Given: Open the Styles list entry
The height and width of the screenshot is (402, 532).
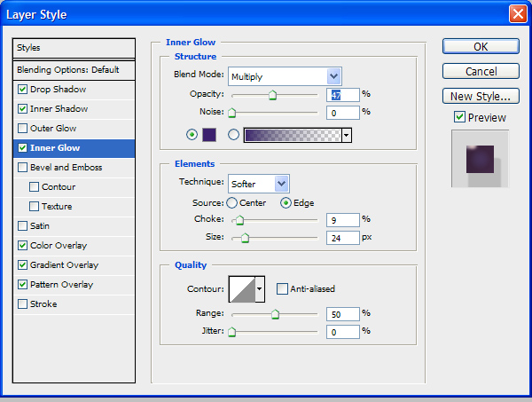Looking at the screenshot, I should point(74,48).
